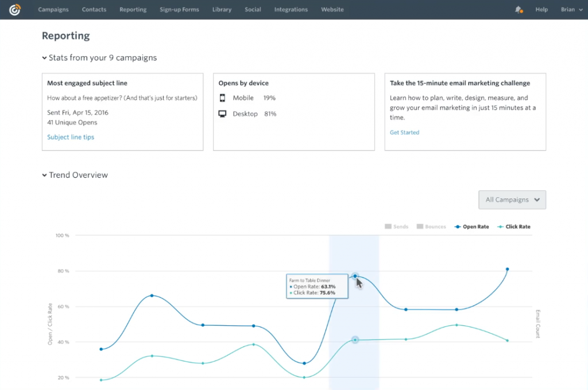588x390 pixels.
Task: Click the Desktop monitor device icon
Action: 222,114
